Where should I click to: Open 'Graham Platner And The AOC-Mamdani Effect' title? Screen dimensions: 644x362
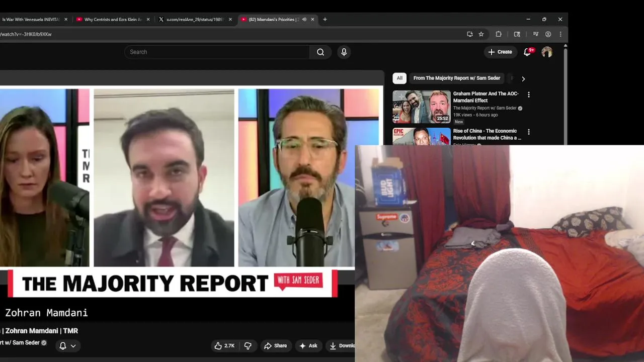pyautogui.click(x=486, y=97)
